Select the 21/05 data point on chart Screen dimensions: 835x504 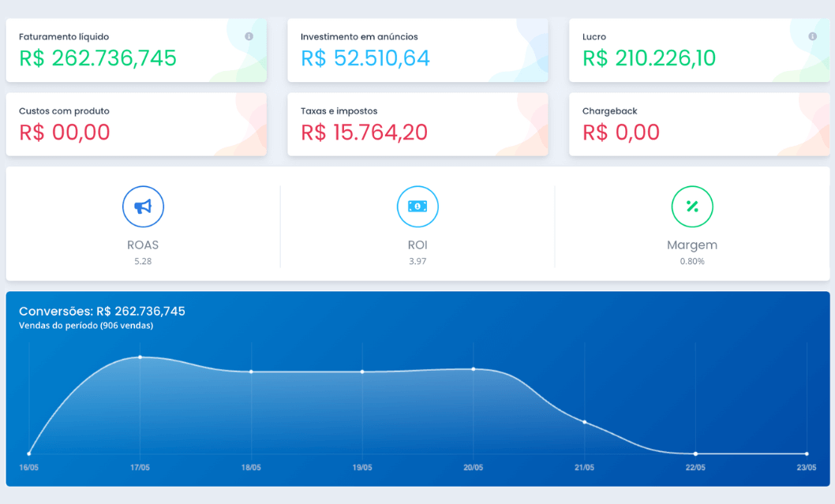pos(585,422)
